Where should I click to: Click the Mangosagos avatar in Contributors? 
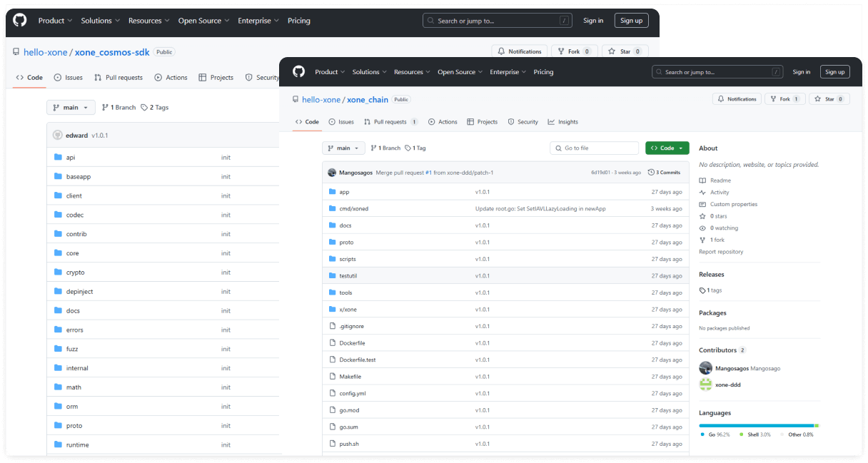point(705,368)
